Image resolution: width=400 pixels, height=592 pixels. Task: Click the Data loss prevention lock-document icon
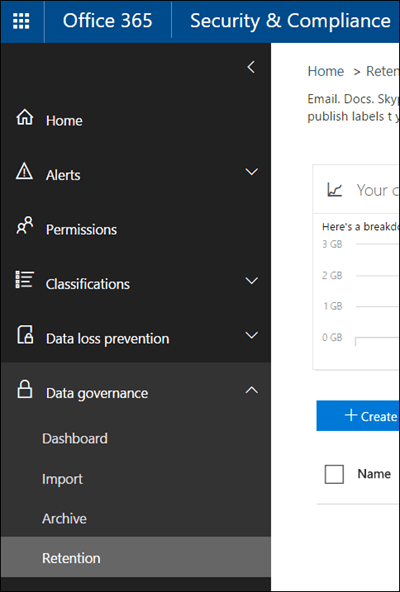(x=25, y=335)
